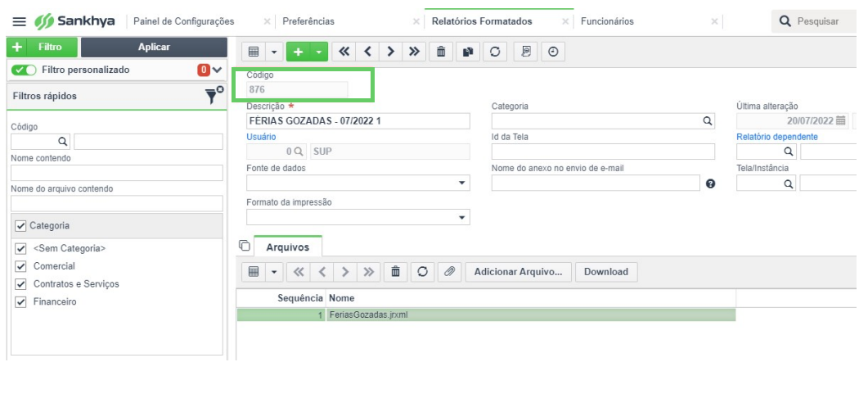Delete record with top toolbar trash icon
The image size is (868, 412).
[441, 52]
